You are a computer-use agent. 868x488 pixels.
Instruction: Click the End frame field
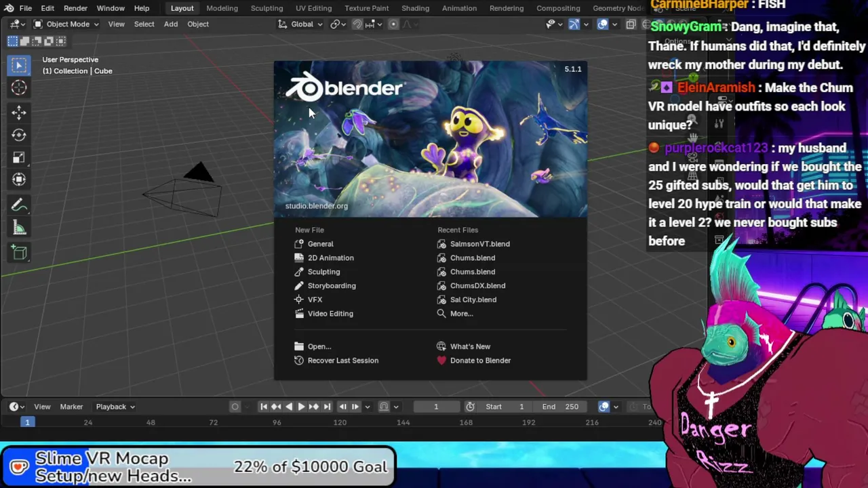tap(560, 407)
